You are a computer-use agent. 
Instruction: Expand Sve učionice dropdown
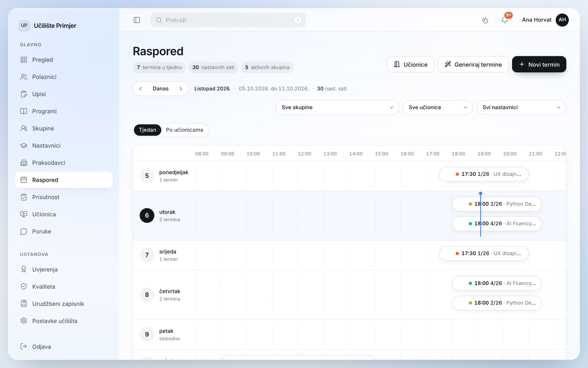[438, 107]
